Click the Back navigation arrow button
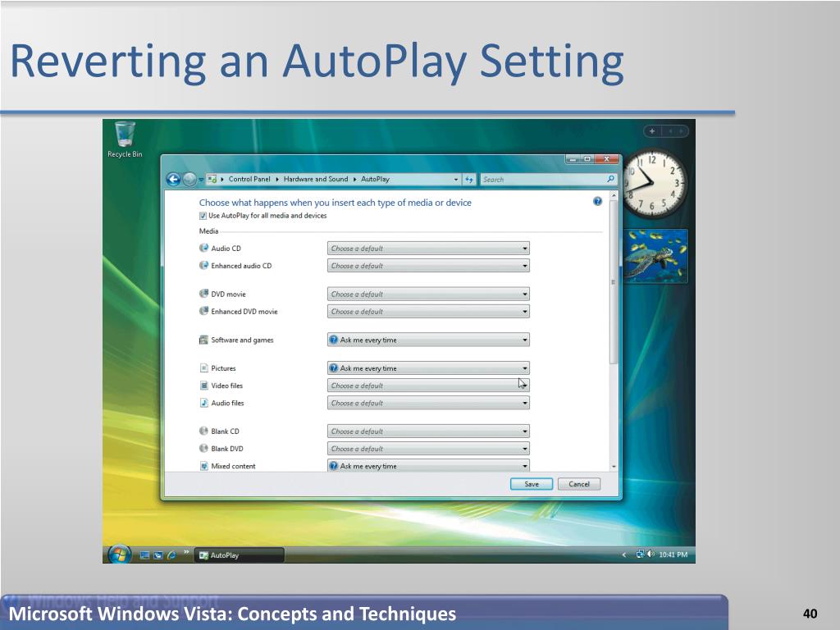Image resolution: width=840 pixels, height=630 pixels. (x=173, y=180)
